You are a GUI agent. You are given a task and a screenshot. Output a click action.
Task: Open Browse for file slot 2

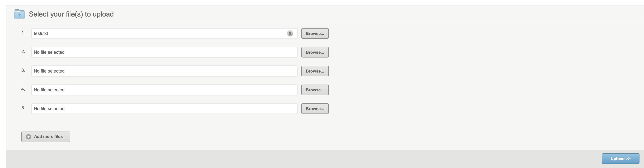click(315, 52)
